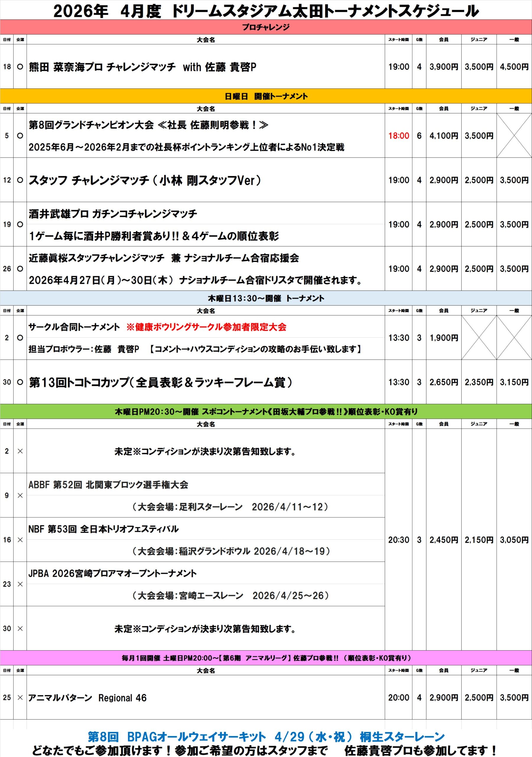The image size is (532, 757).
Task: Click the blue 第8回 BPAGオールウェイサーキット text
Action: (266, 737)
